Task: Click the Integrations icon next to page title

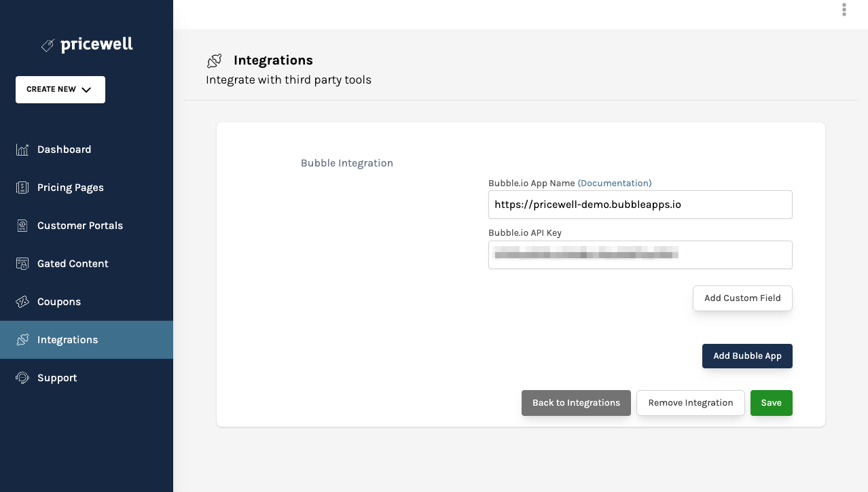Action: pos(215,60)
